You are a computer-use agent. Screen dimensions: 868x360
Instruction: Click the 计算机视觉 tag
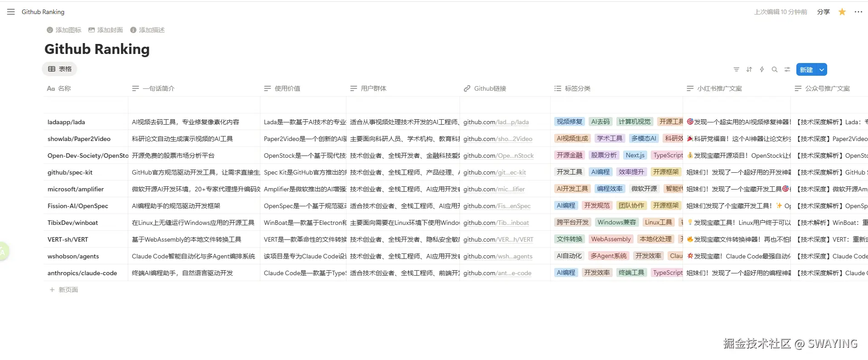[635, 122]
